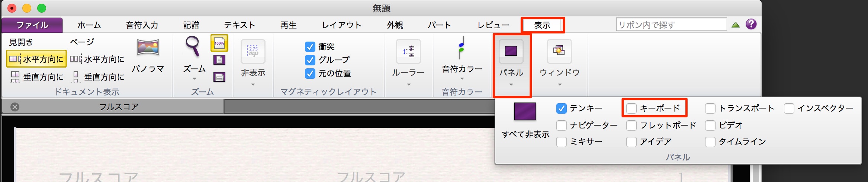Image resolution: width=868 pixels, height=182 pixels.
Task: Expand Ruler (ルーラー) dropdown arrow
Action: tap(409, 84)
